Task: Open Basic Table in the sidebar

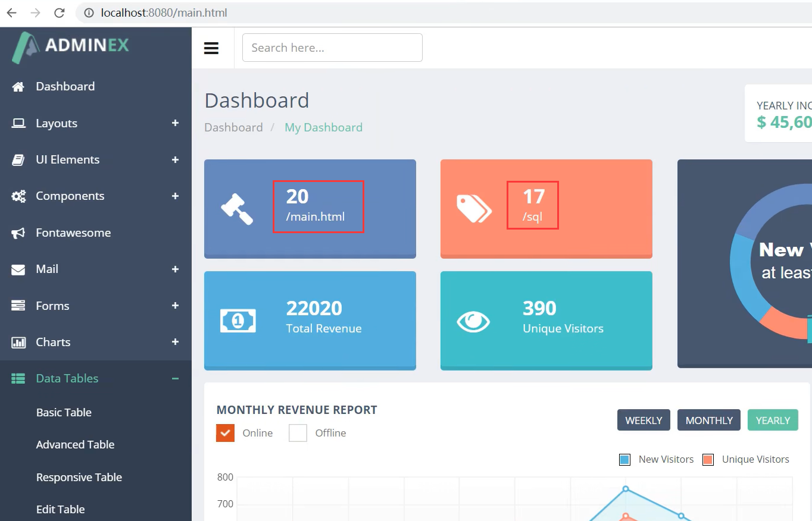Action: tap(64, 412)
